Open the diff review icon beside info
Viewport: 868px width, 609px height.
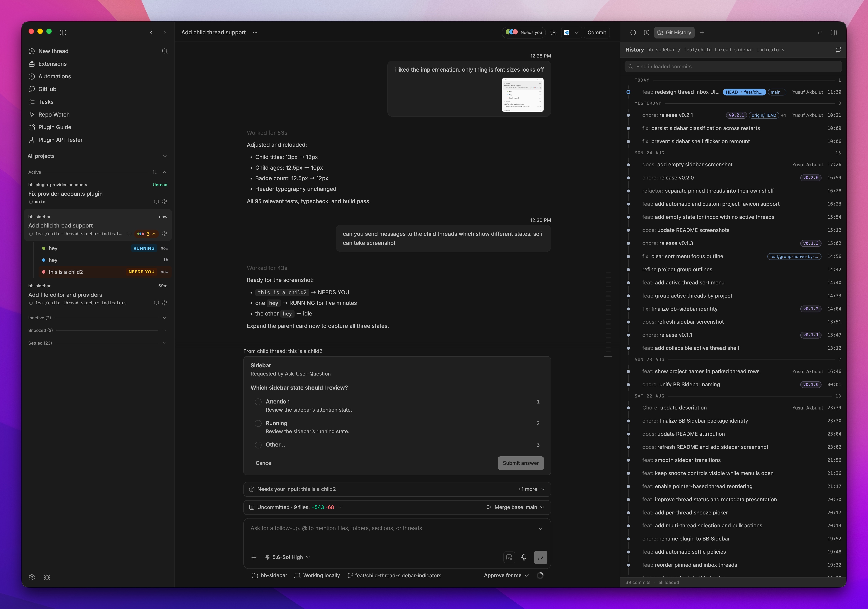tap(646, 33)
